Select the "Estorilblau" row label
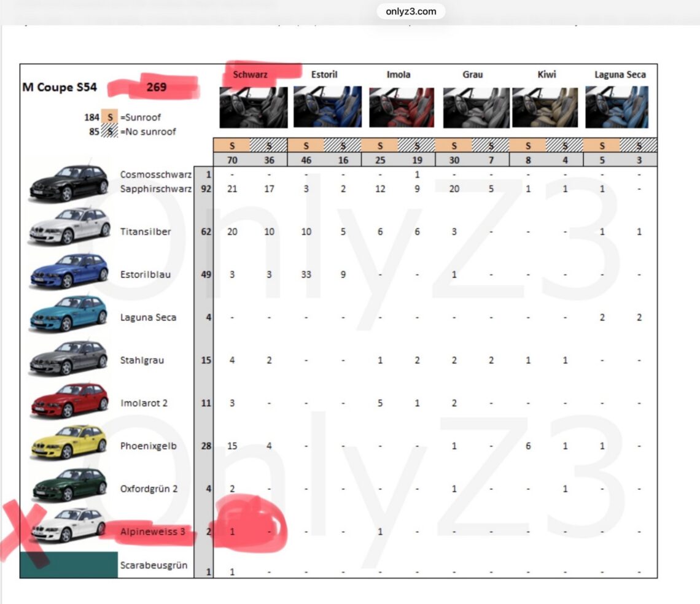Viewport: 700px width, 604px height. (x=146, y=274)
